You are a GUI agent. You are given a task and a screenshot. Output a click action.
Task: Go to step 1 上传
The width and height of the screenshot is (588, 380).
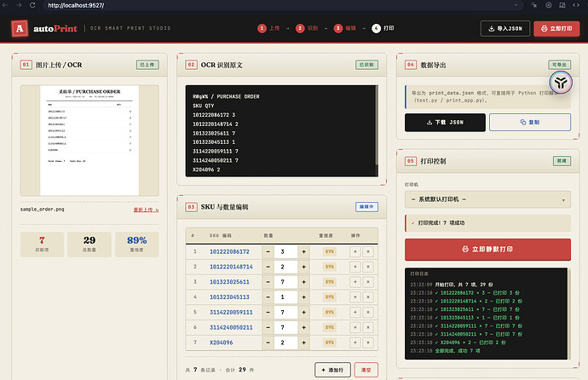point(268,28)
